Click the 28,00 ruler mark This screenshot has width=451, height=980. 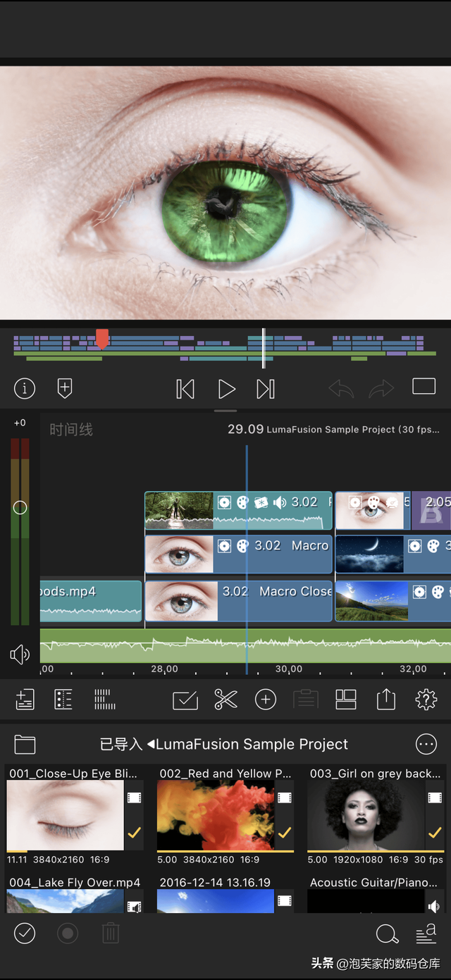(164, 669)
